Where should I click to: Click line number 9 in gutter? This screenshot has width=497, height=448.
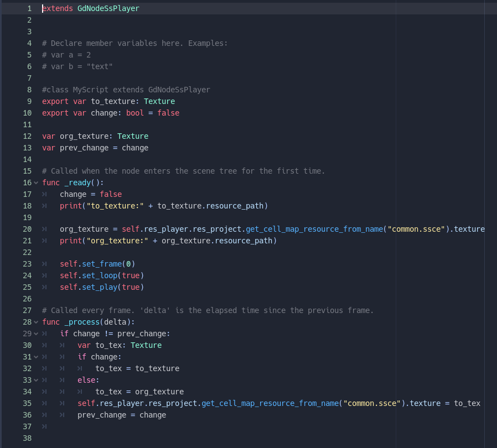[29, 101]
